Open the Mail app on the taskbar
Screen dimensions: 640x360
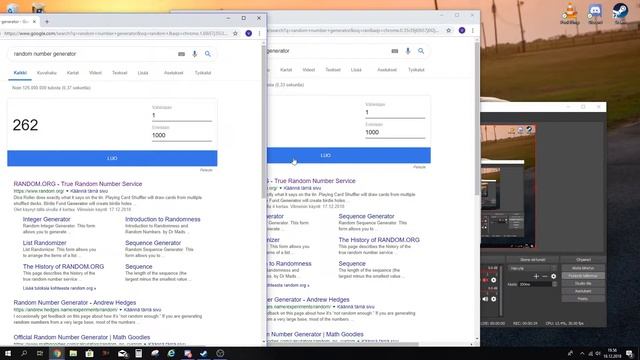click(122, 353)
